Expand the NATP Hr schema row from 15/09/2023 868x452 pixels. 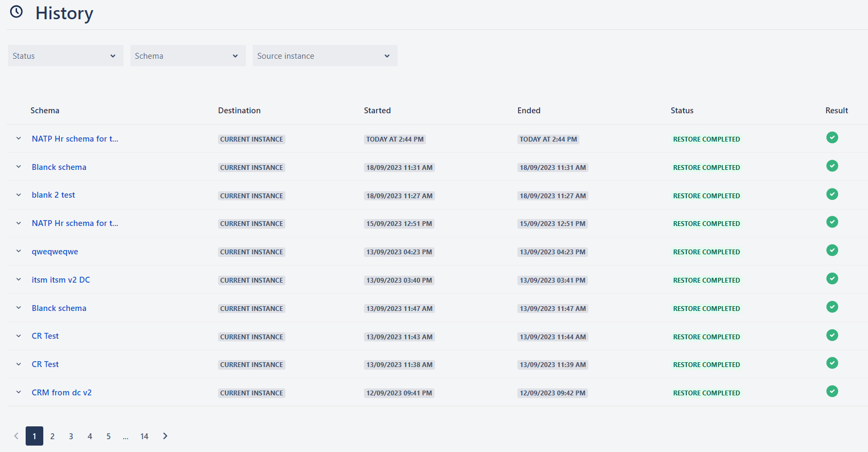(19, 223)
